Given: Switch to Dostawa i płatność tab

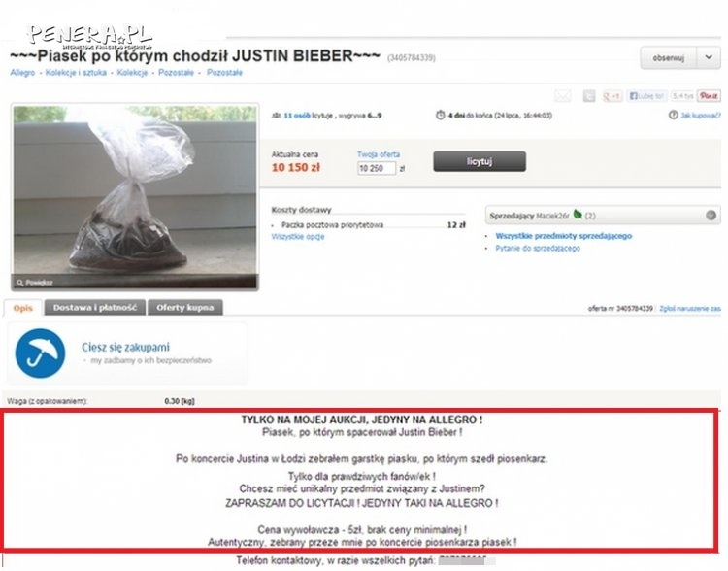Looking at the screenshot, I should click(x=95, y=308).
